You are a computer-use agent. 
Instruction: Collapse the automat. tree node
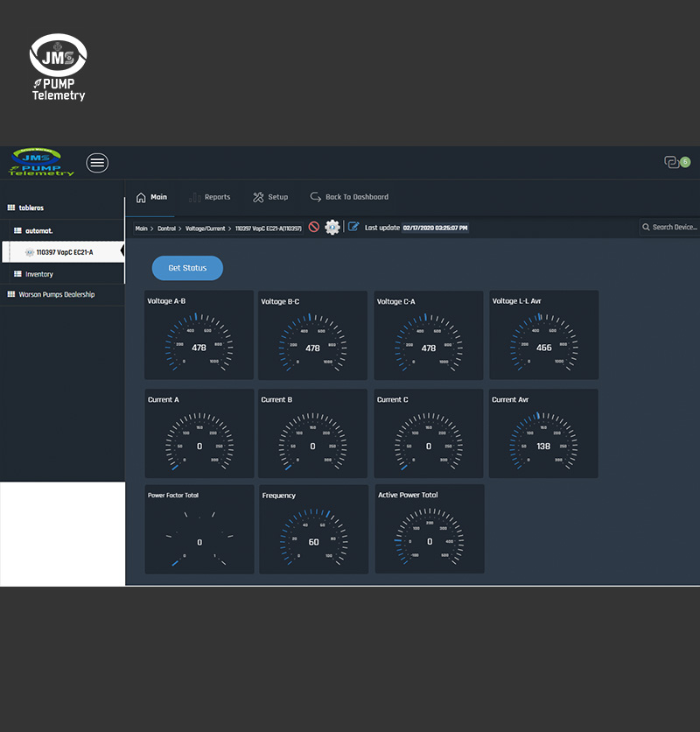point(38,230)
